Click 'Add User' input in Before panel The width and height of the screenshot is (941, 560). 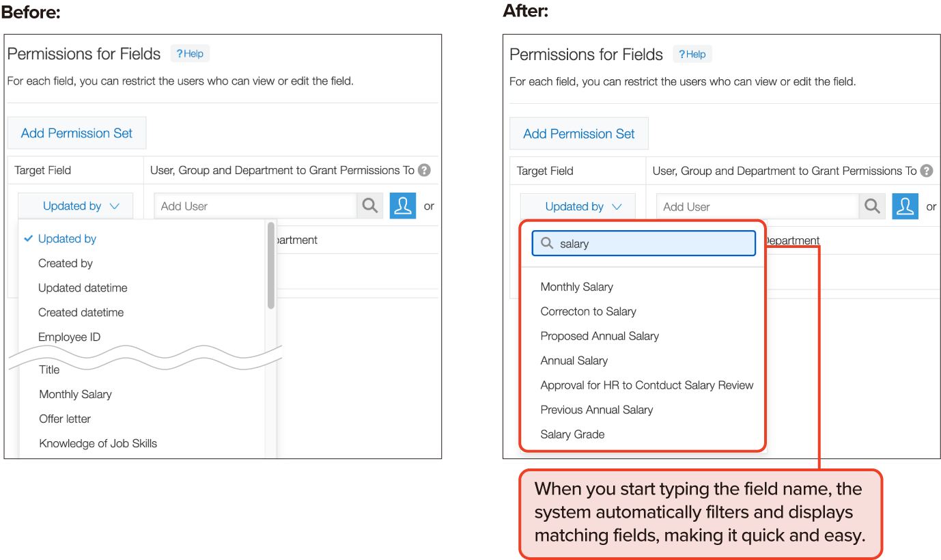pyautogui.click(x=255, y=206)
